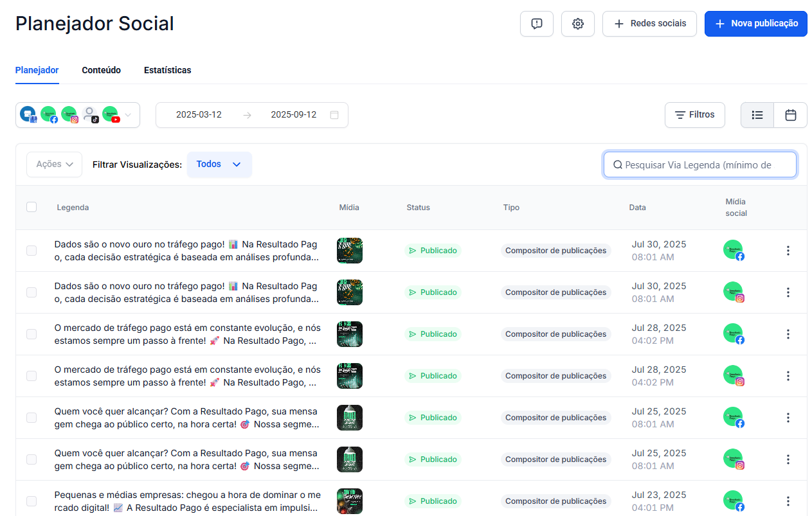
Task: Switch to calendar view
Action: [x=790, y=115]
